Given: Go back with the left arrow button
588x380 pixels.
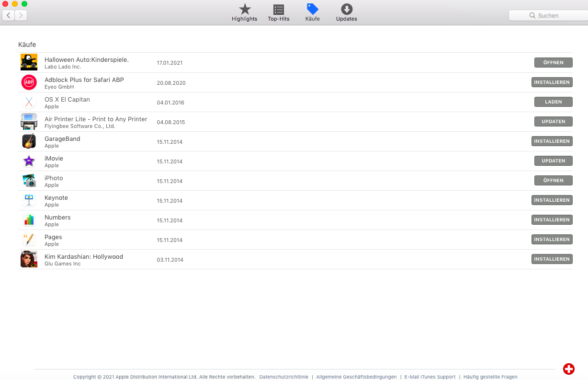Looking at the screenshot, I should point(9,15).
